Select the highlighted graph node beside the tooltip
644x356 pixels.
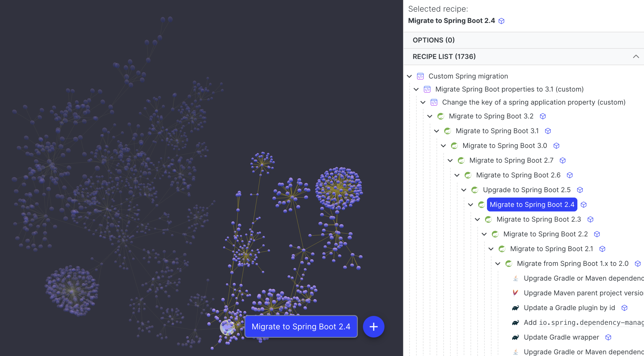coord(228,327)
